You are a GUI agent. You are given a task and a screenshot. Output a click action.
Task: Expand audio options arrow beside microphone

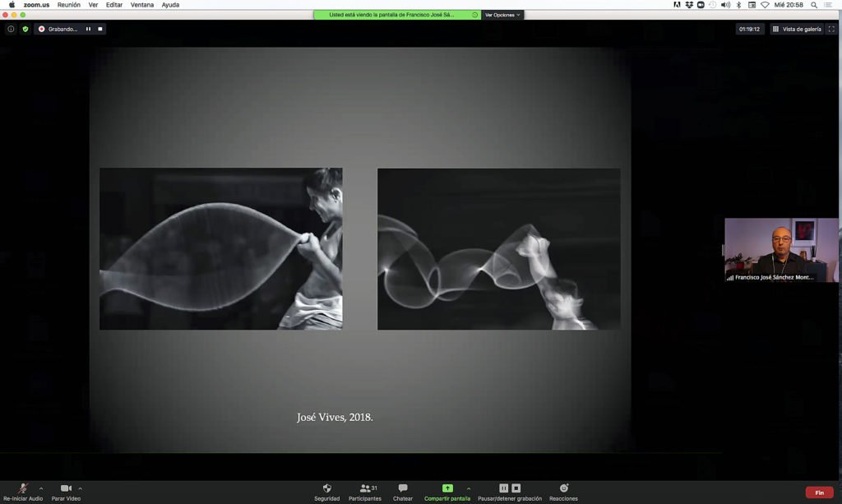click(x=41, y=488)
